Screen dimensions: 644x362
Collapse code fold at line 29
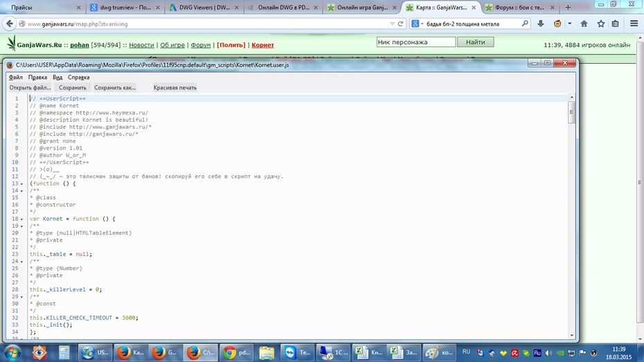tap(21, 297)
